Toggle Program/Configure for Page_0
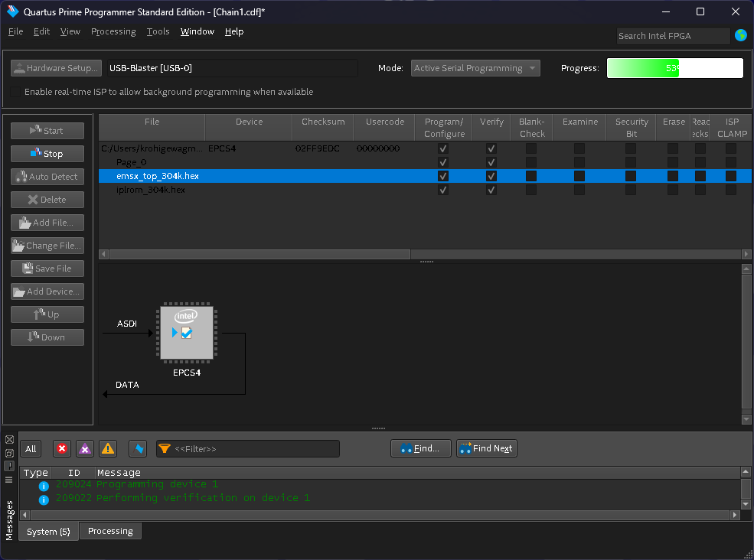 (443, 162)
